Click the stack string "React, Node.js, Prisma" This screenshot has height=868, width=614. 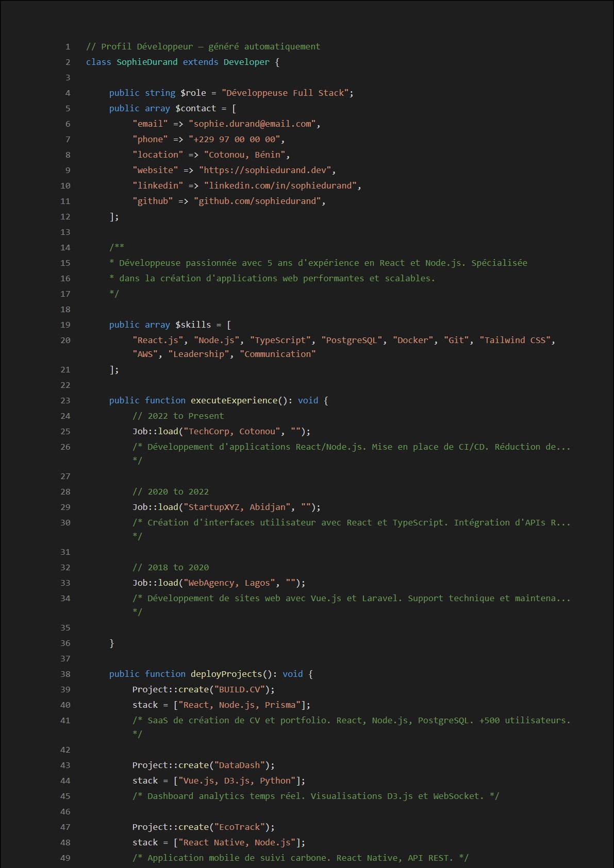240,705
